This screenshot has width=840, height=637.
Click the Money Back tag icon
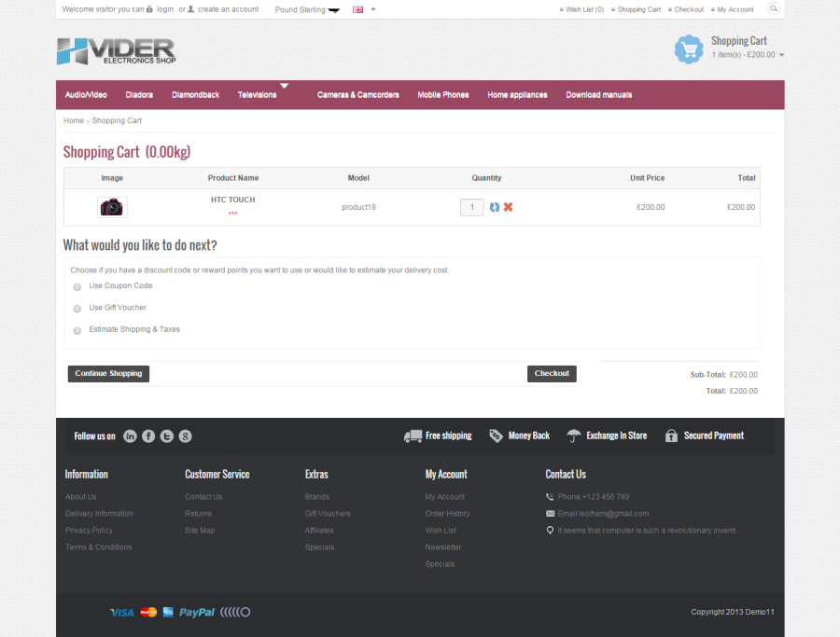tap(497, 436)
